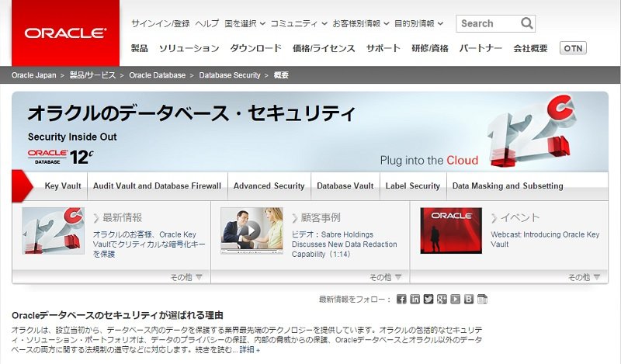Open the LinkedIn follow icon
The height and width of the screenshot is (364, 621).
[415, 299]
